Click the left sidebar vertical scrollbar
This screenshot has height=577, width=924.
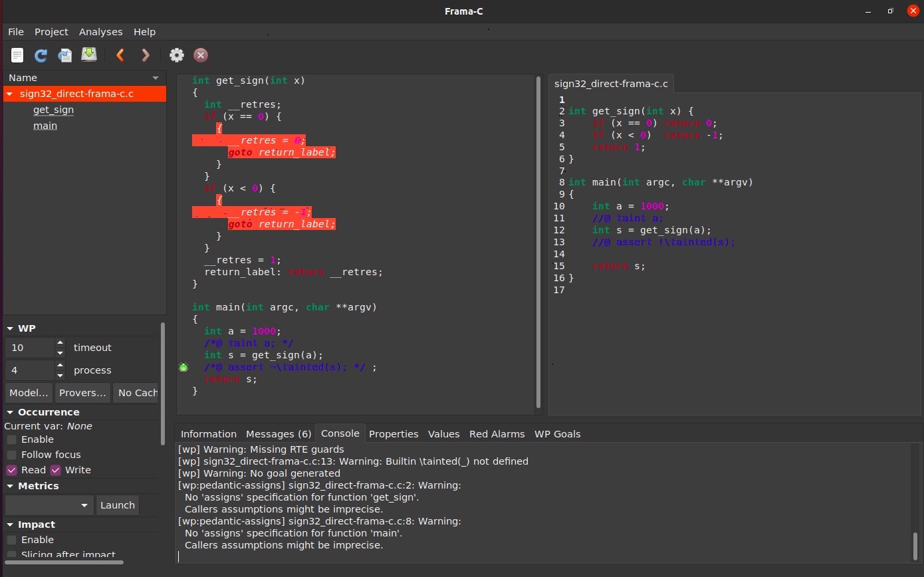(163, 384)
